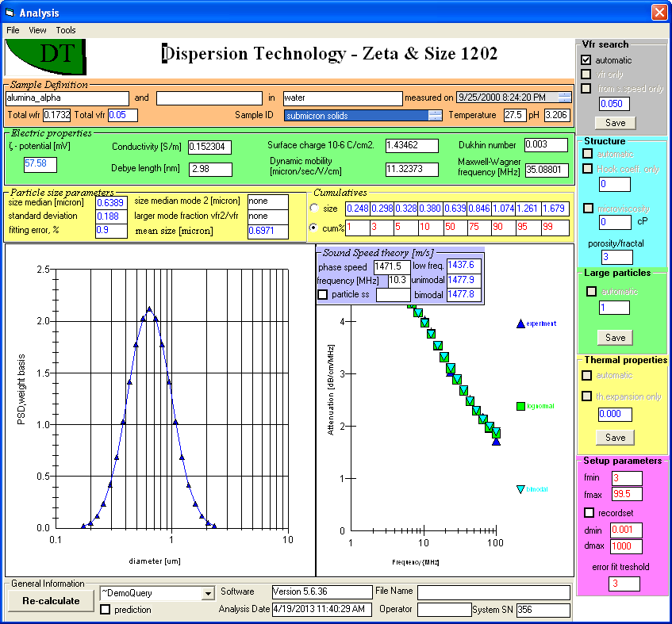
Task: Click the alumina_alpha sample name field
Action: [67, 98]
